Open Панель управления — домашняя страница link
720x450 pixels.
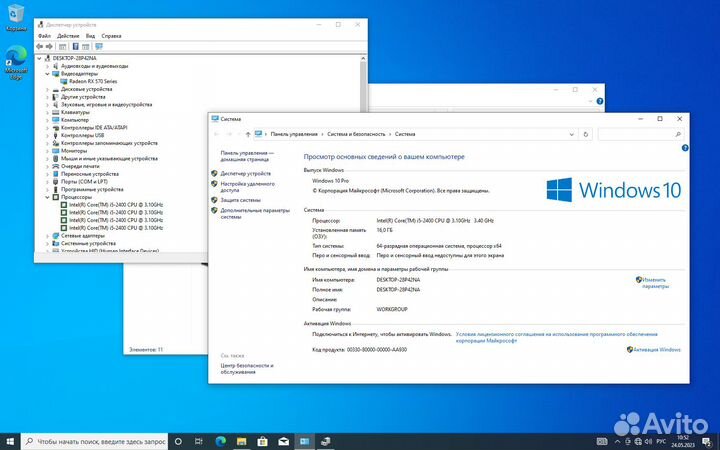tap(247, 156)
